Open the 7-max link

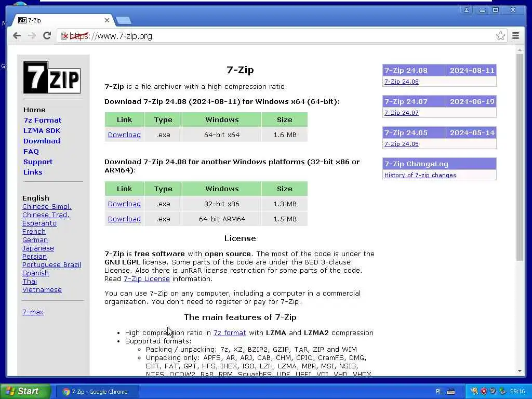point(33,312)
